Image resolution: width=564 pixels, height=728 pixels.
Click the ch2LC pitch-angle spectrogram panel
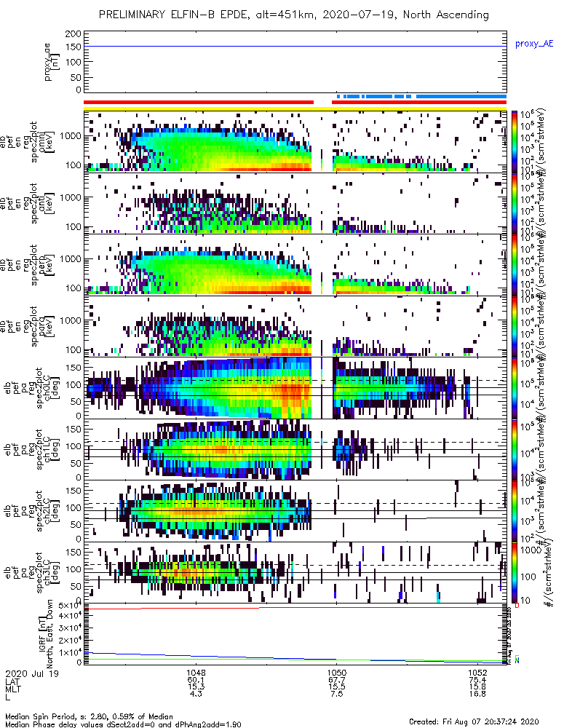click(295, 511)
